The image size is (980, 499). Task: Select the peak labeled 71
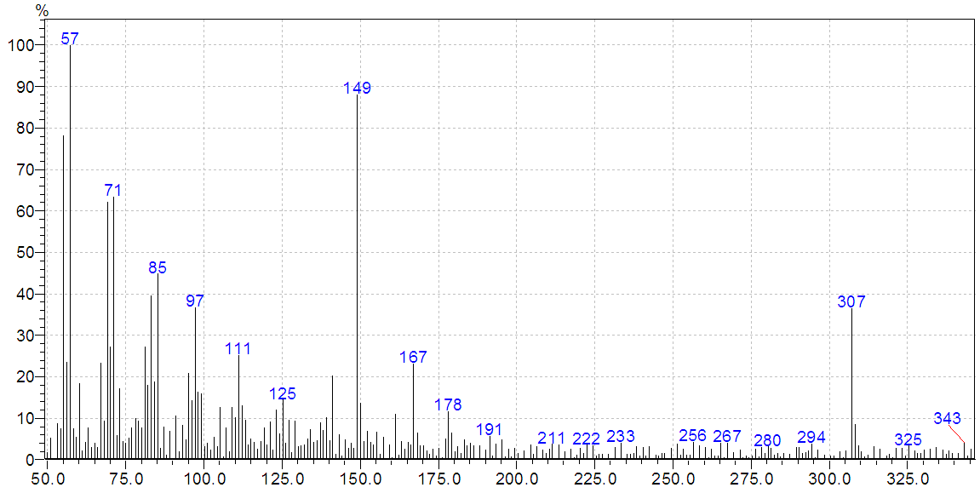pyautogui.click(x=113, y=189)
